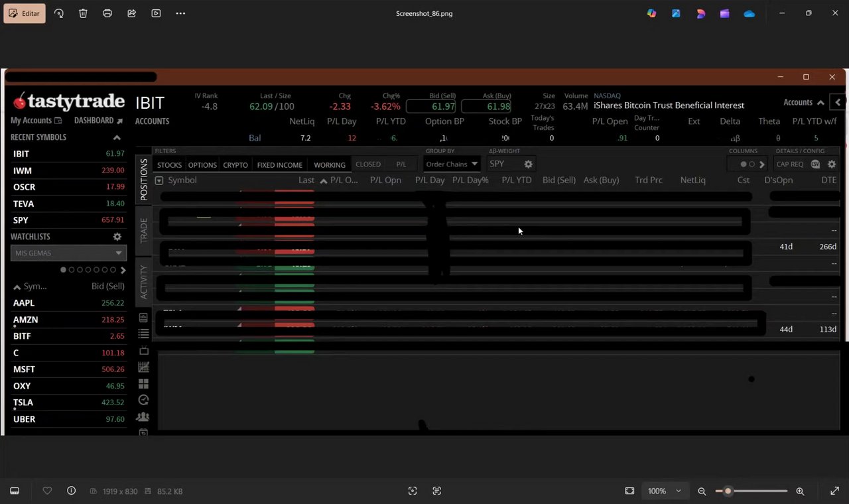Switch to the ACTIVITY vertical tab
Image resolution: width=849 pixels, height=504 pixels.
coord(144,283)
